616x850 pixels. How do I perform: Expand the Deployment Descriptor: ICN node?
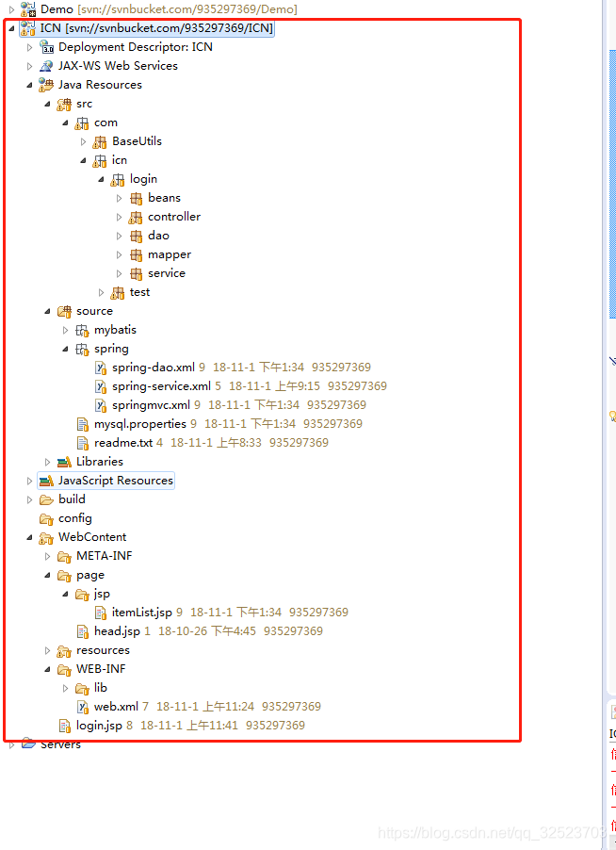[30, 48]
